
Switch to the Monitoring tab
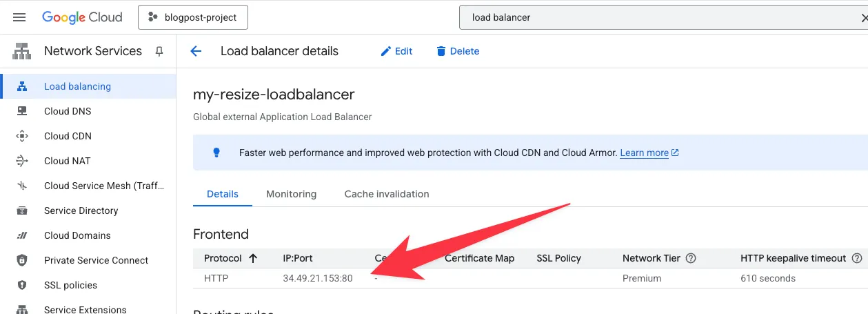(291, 194)
